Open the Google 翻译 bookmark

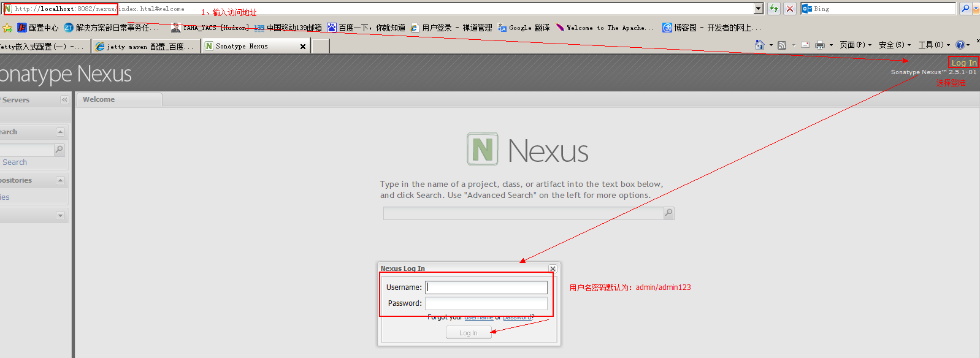point(524,28)
